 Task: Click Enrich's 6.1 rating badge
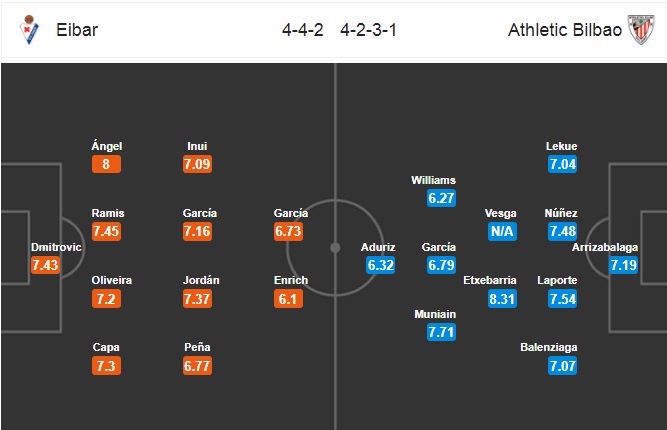point(291,299)
